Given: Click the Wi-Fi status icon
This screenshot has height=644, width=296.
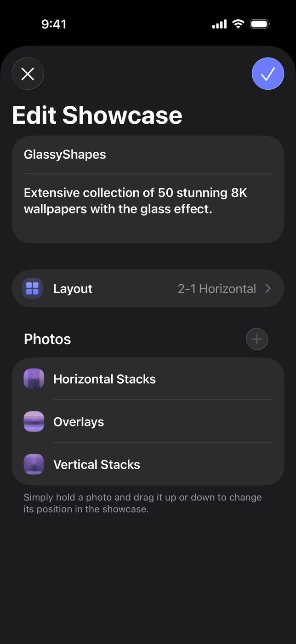Looking at the screenshot, I should click(238, 24).
